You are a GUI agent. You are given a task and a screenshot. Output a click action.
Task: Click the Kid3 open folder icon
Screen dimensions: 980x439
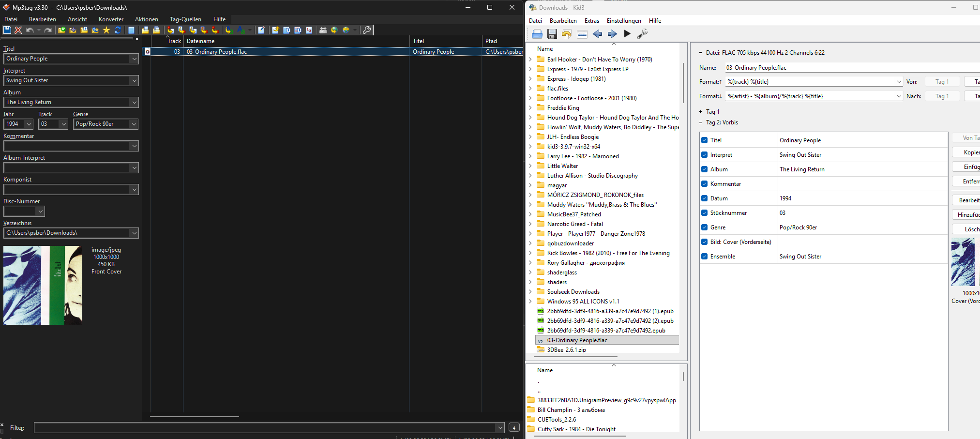pyautogui.click(x=537, y=34)
